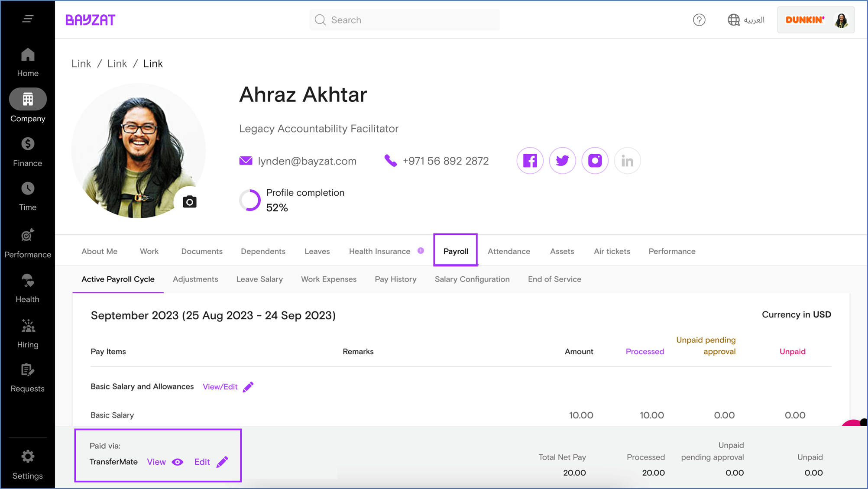Click the second breadcrumb Link
Screen dimensions: 868x489
pyautogui.click(x=117, y=64)
